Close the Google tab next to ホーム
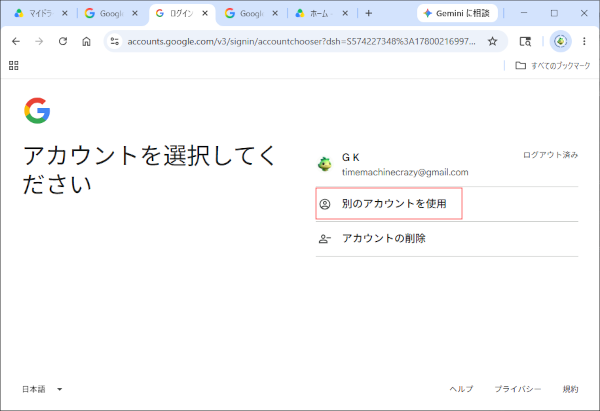 275,13
